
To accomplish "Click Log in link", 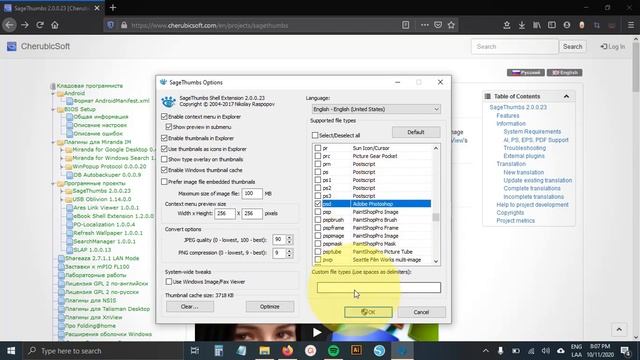I will pos(613,47).
